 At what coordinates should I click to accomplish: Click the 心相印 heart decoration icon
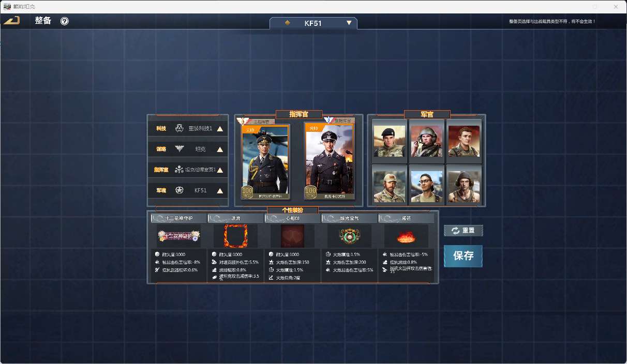[292, 236]
